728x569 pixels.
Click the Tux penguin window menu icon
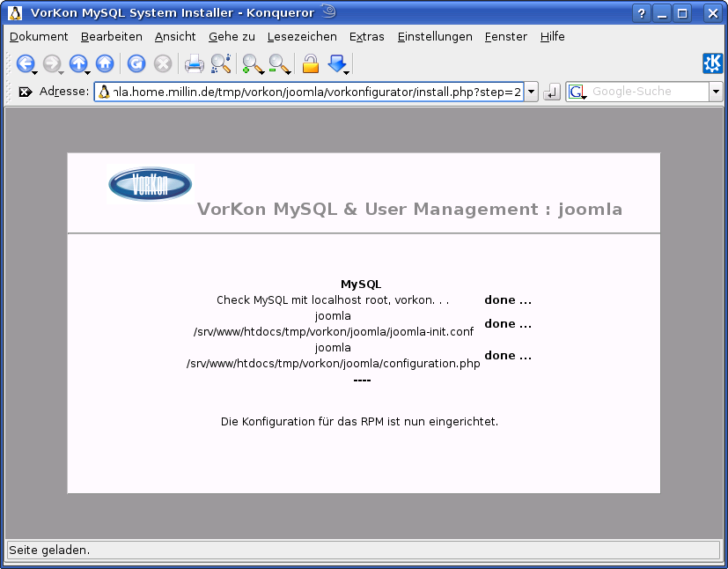pos(15,13)
